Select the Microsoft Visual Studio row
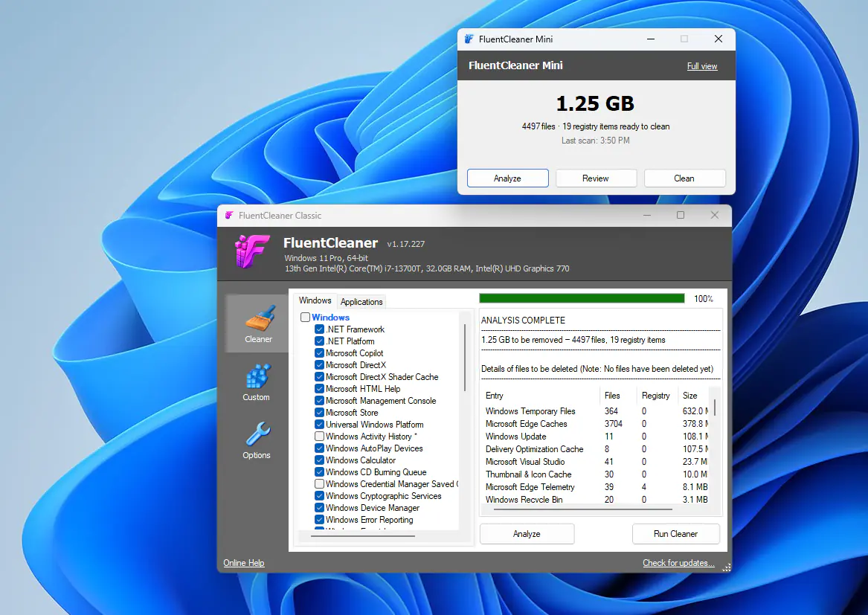This screenshot has width=868, height=615. pyautogui.click(x=597, y=462)
